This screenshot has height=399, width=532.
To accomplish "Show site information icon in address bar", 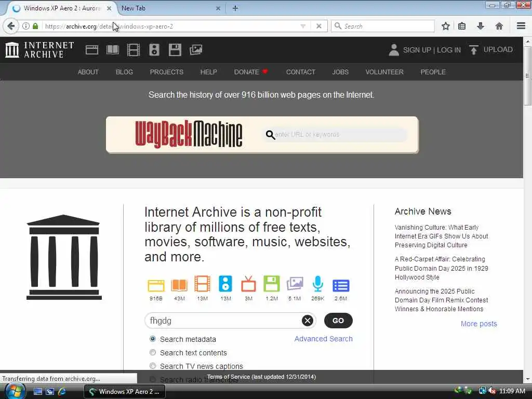I will pos(26,26).
